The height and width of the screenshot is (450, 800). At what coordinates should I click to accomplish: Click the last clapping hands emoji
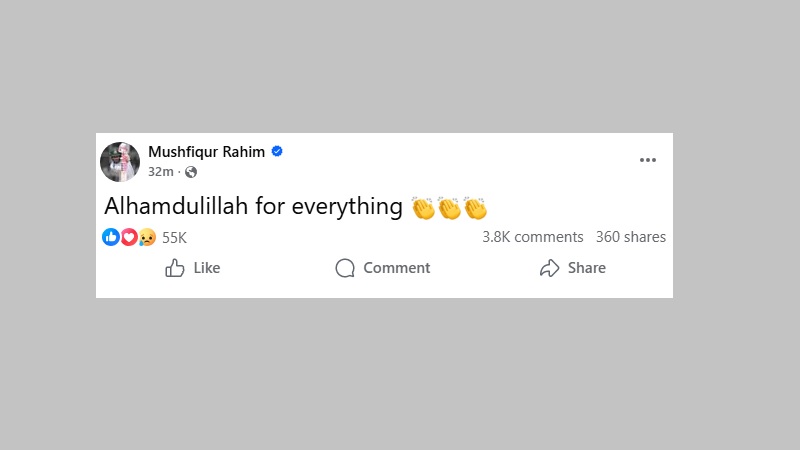click(x=475, y=208)
